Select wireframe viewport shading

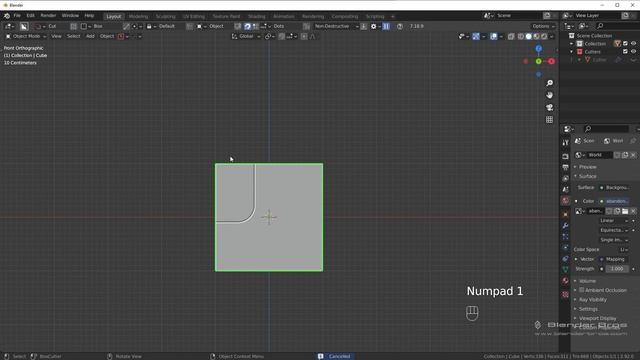click(x=521, y=36)
